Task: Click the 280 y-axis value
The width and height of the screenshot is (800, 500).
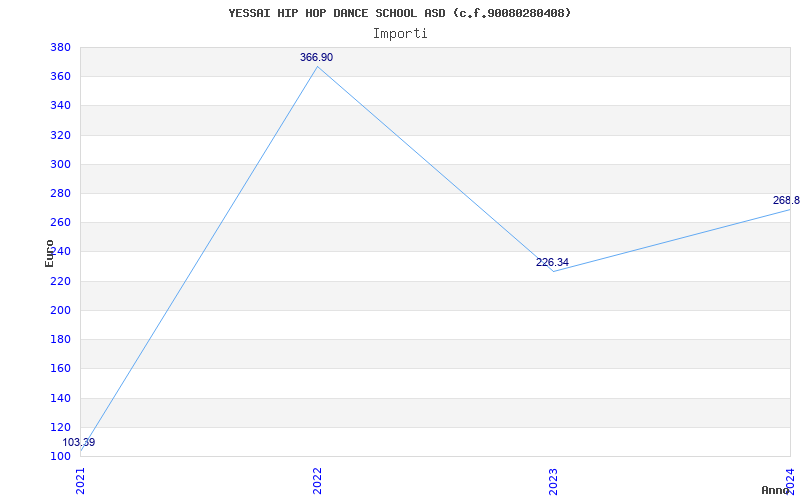Action: click(x=60, y=193)
